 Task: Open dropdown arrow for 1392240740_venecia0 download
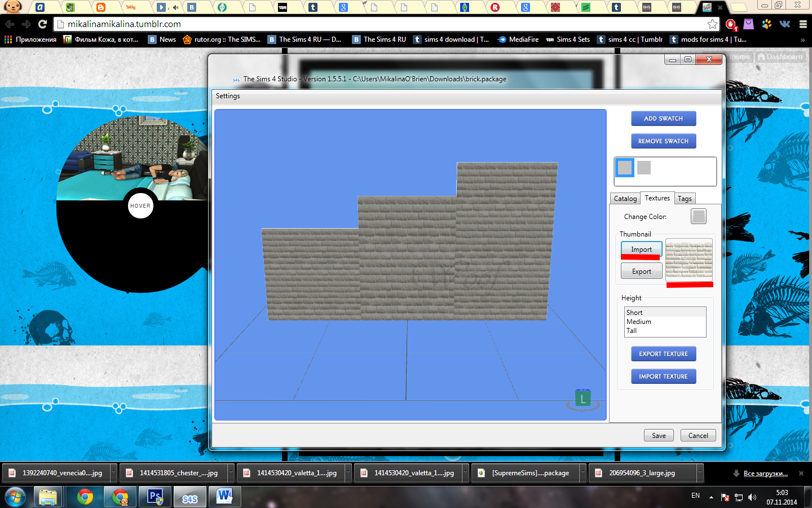tap(113, 473)
